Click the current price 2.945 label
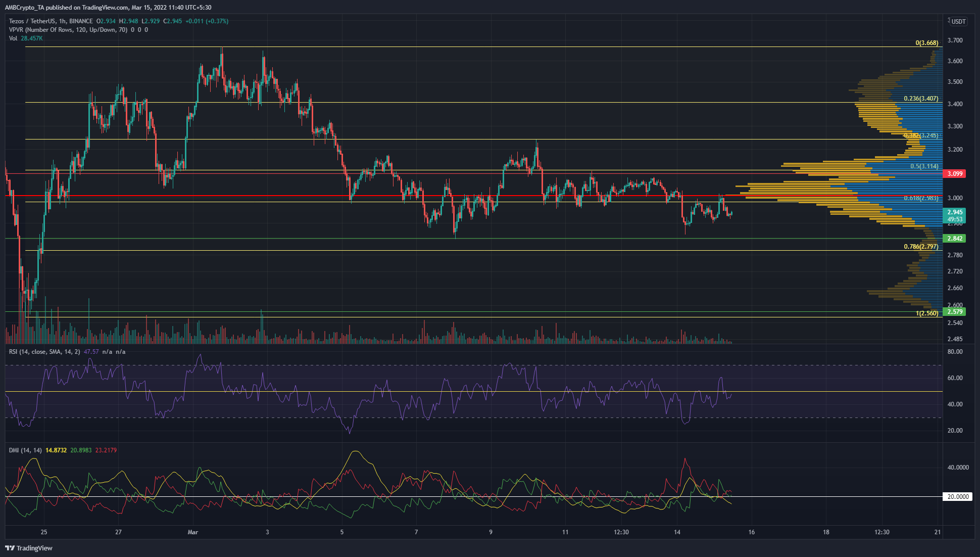This screenshot has width=980, height=557. point(954,212)
